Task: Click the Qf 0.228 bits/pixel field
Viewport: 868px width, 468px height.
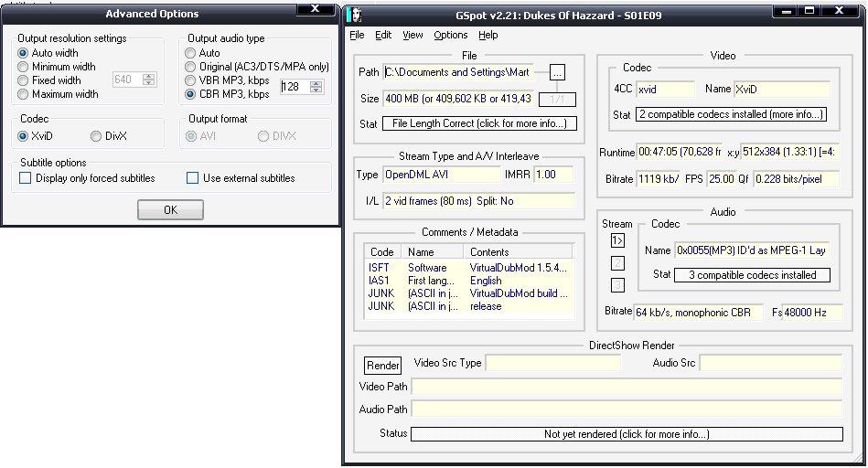Action: click(796, 179)
